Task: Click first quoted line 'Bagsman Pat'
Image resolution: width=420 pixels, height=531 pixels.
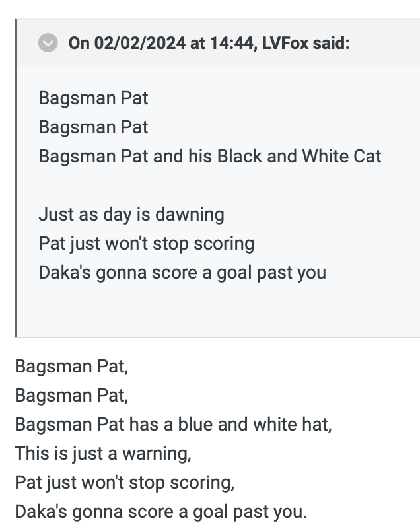Action: (x=93, y=98)
